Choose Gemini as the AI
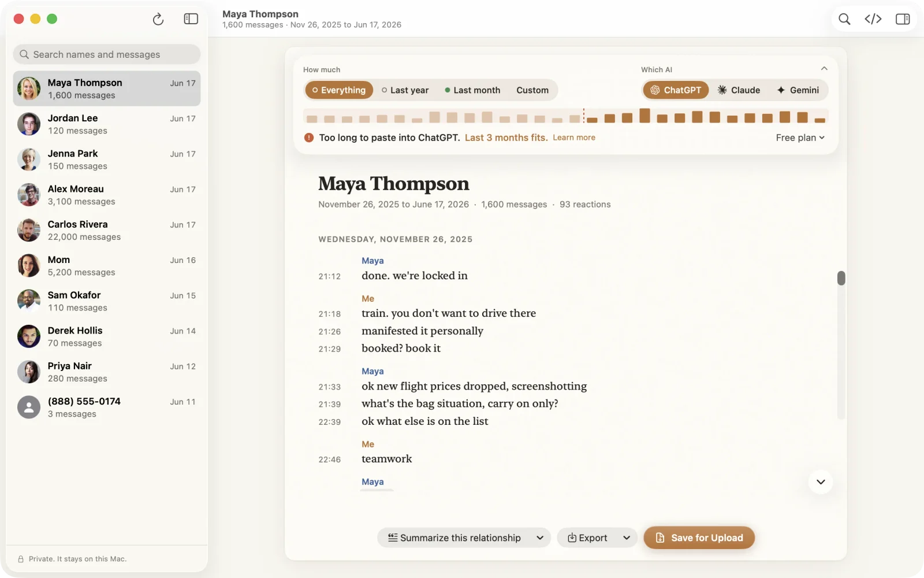This screenshot has width=924, height=578. tap(798, 90)
